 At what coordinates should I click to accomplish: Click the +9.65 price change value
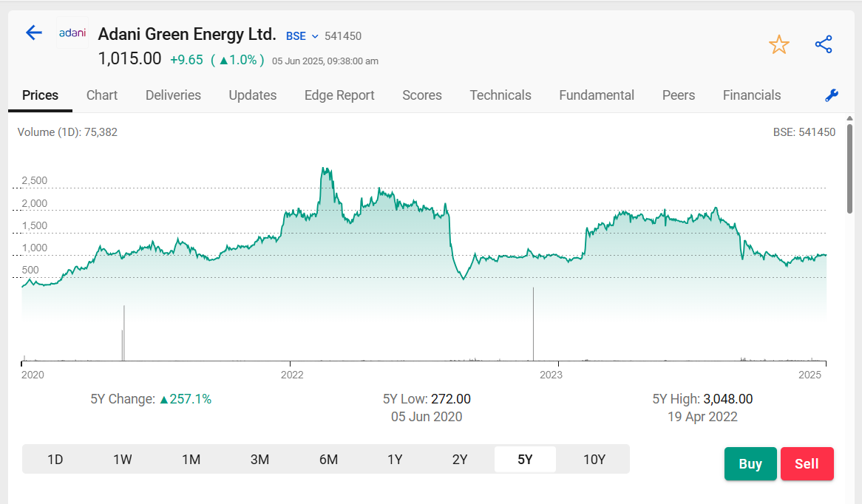coord(186,60)
